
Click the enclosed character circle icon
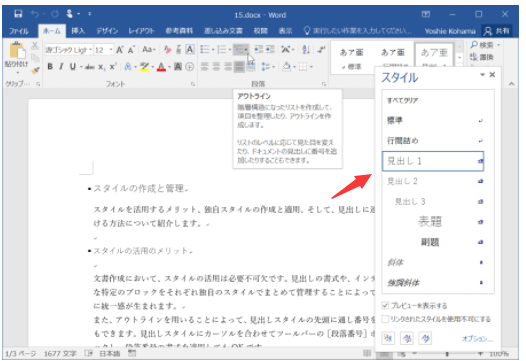[x=190, y=67]
